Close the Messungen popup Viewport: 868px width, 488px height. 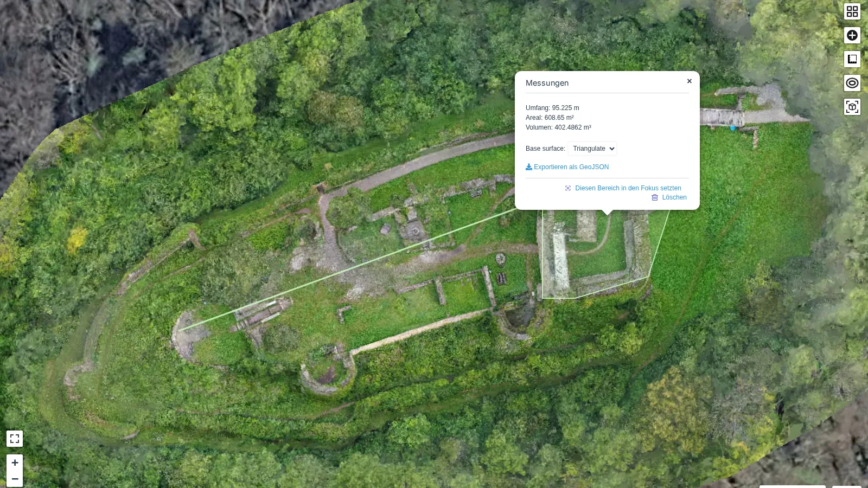[x=690, y=81]
